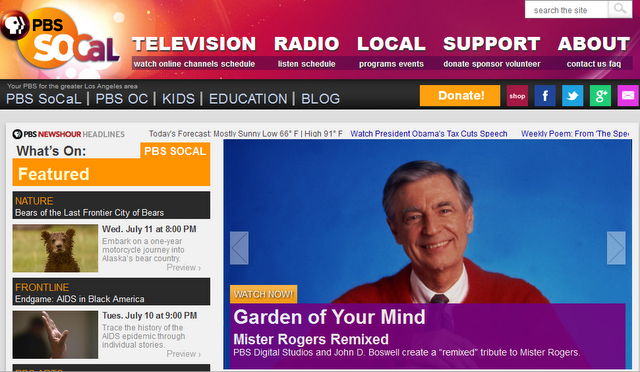
Task: Click the PBS SoCal logo
Action: pyautogui.click(x=60, y=39)
